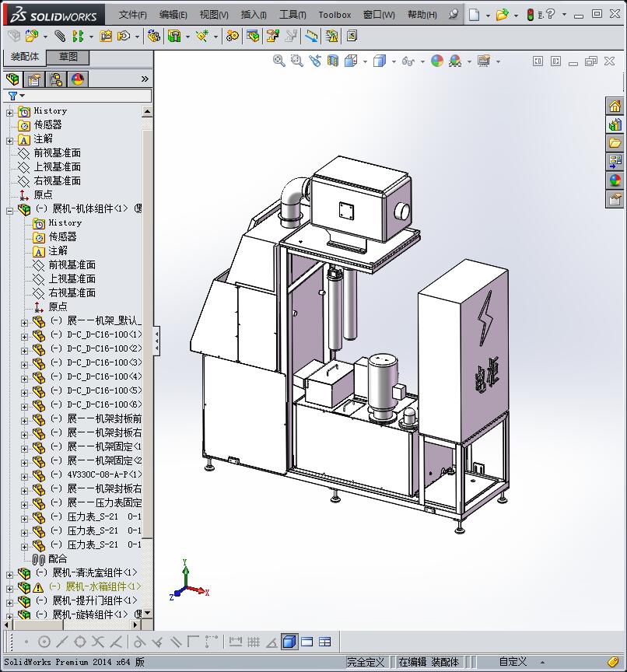Open the PropertyManager tab icon
The width and height of the screenshot is (627, 672).
34,79
